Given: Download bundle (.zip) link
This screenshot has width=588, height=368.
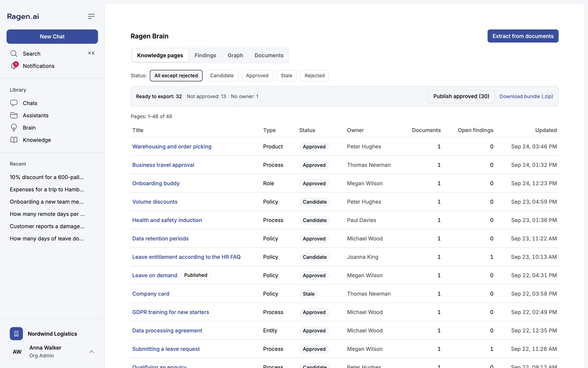Looking at the screenshot, I should [526, 96].
